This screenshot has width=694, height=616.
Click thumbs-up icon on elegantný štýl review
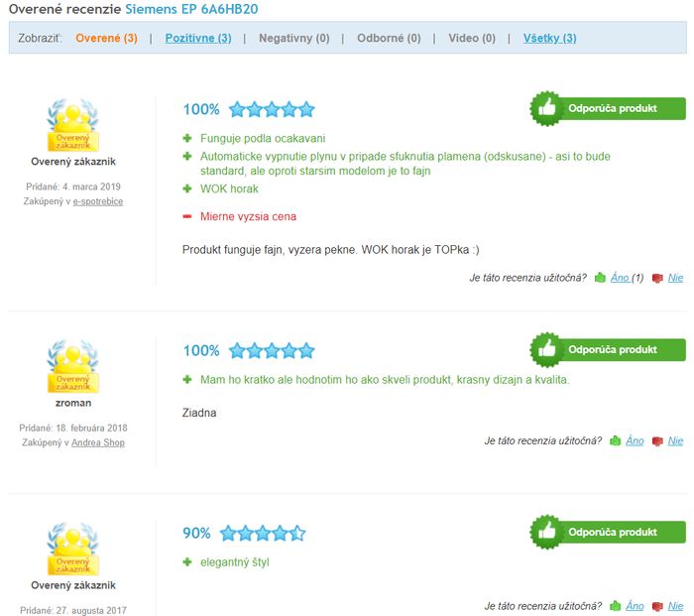pyautogui.click(x=616, y=605)
